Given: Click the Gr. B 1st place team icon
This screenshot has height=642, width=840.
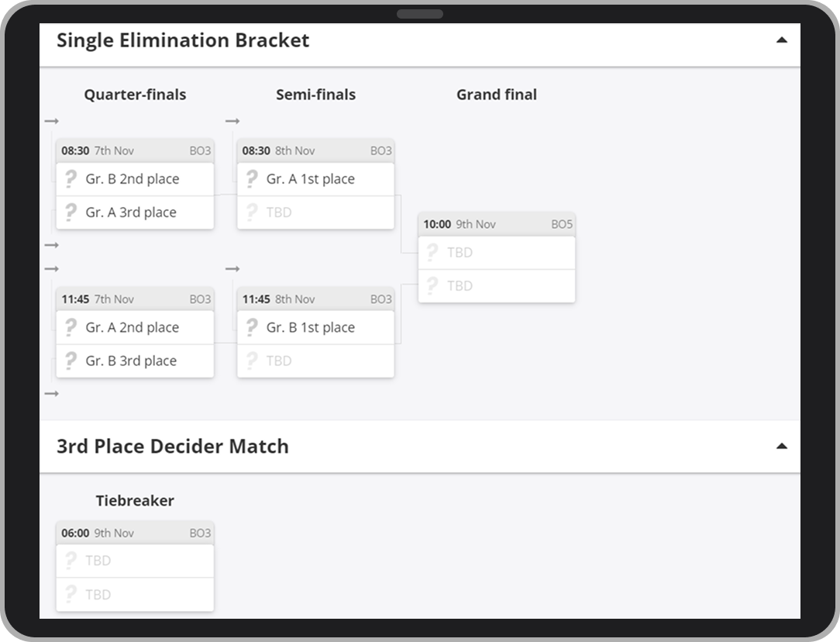Looking at the screenshot, I should pos(251,327).
